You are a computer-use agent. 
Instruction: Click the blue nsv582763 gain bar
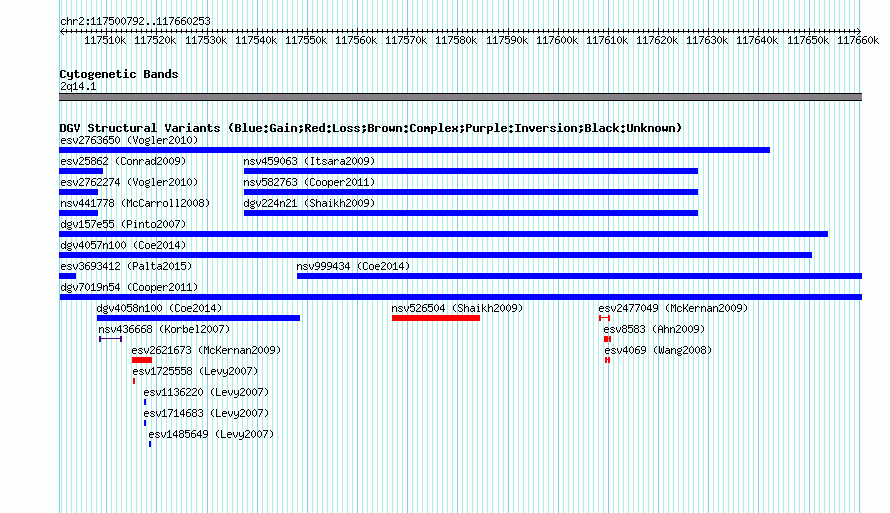[471, 192]
